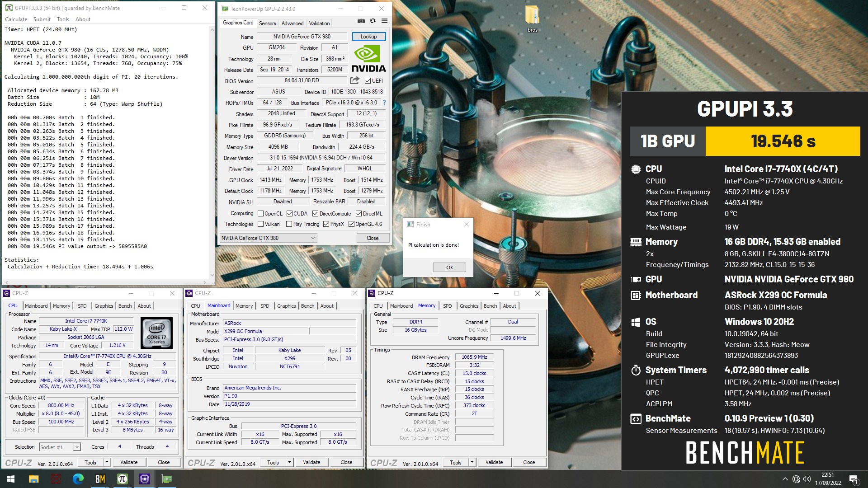Open the notification center icon
The image size is (868, 488).
tap(854, 479)
